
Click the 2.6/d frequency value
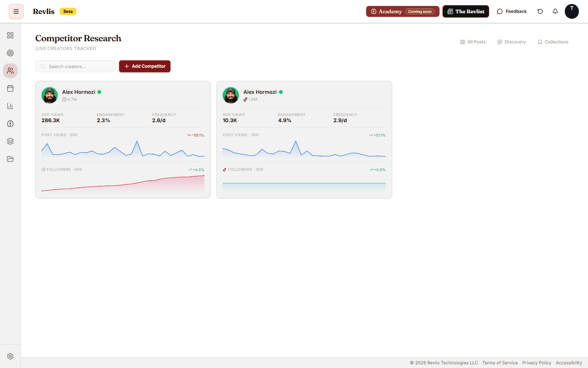point(159,121)
